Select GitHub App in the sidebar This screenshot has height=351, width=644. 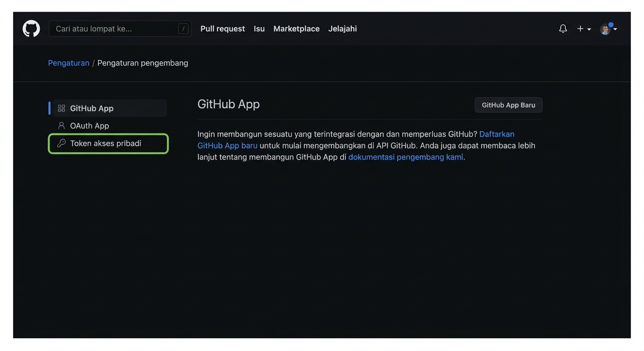tap(110, 108)
